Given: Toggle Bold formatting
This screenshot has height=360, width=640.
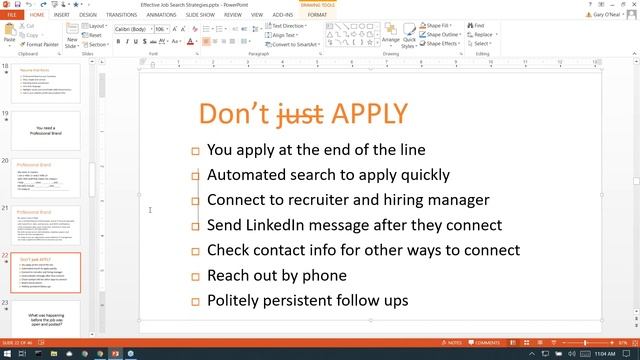Looking at the screenshot, I should click(x=118, y=41).
